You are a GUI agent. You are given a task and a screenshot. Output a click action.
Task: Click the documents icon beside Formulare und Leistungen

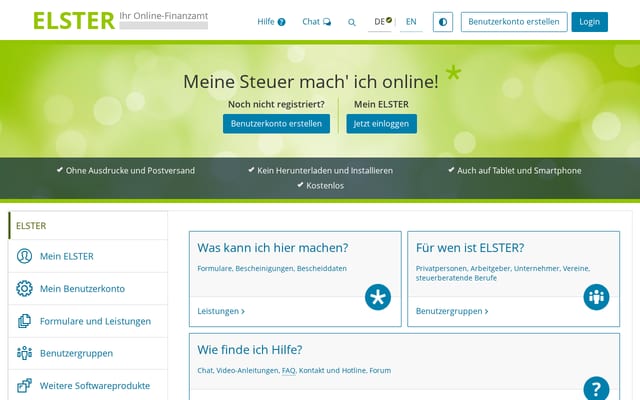click(24, 321)
